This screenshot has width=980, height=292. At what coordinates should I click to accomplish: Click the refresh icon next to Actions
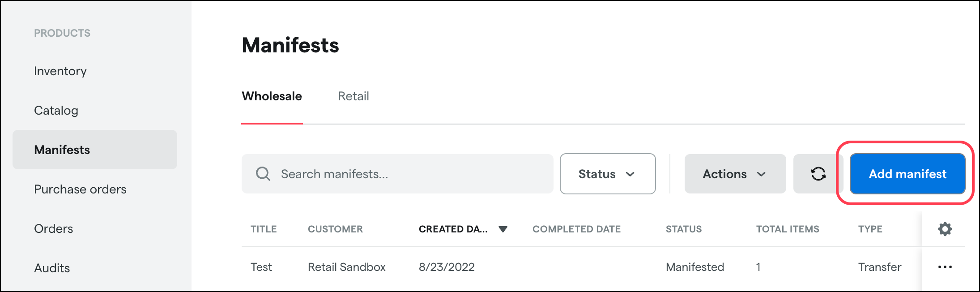(818, 174)
